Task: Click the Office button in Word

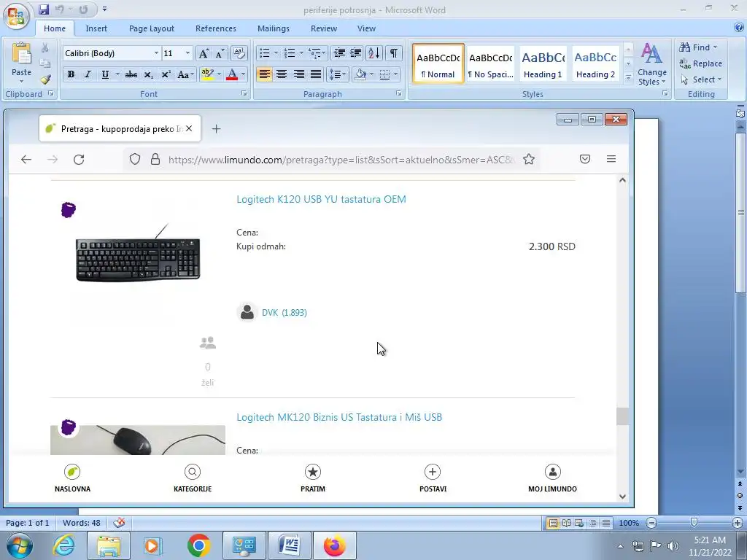Action: [16, 16]
